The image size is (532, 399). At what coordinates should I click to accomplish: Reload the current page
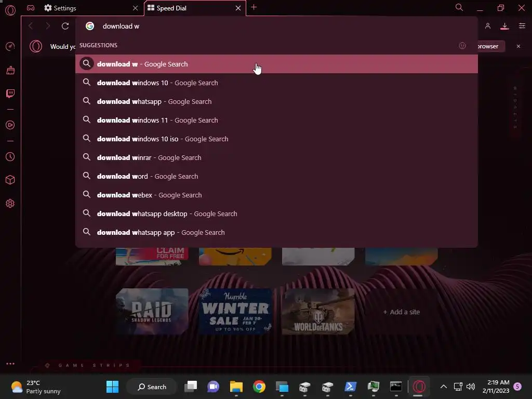[x=65, y=26]
